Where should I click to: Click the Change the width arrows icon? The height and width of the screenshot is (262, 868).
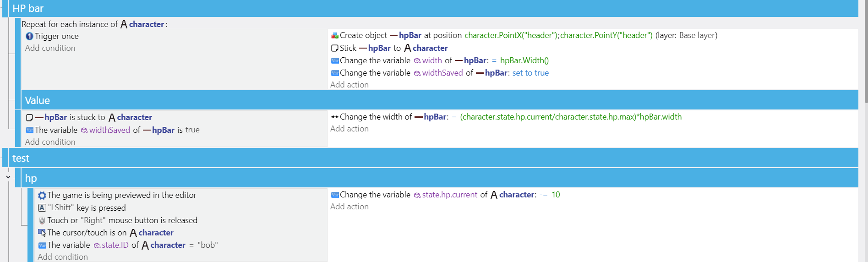[335, 117]
